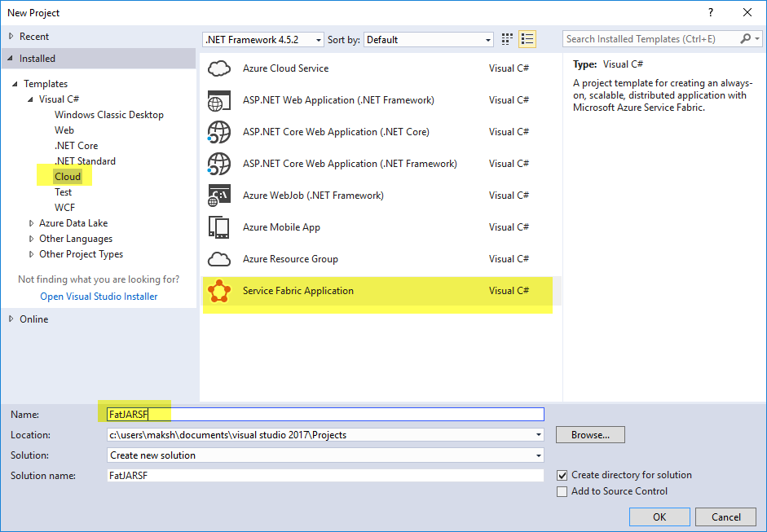Screen dimensions: 767x532
Task: Select the WCF template category
Action: (64, 208)
